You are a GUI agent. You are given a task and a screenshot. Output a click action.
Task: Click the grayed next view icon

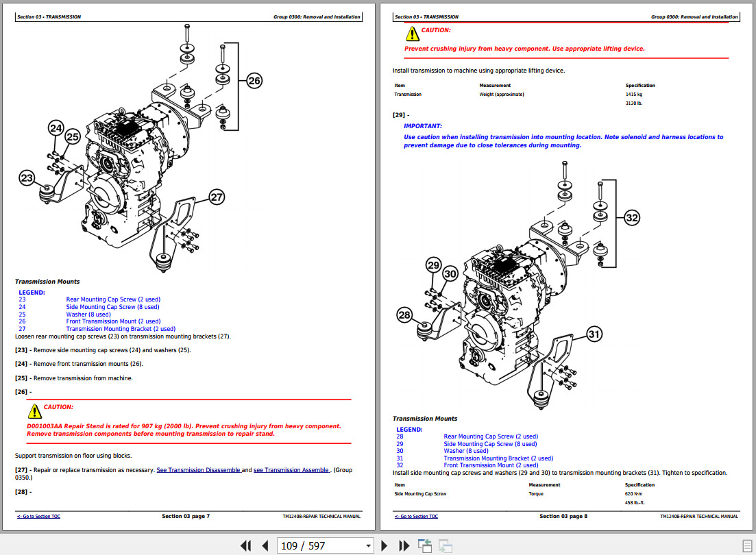(445, 546)
